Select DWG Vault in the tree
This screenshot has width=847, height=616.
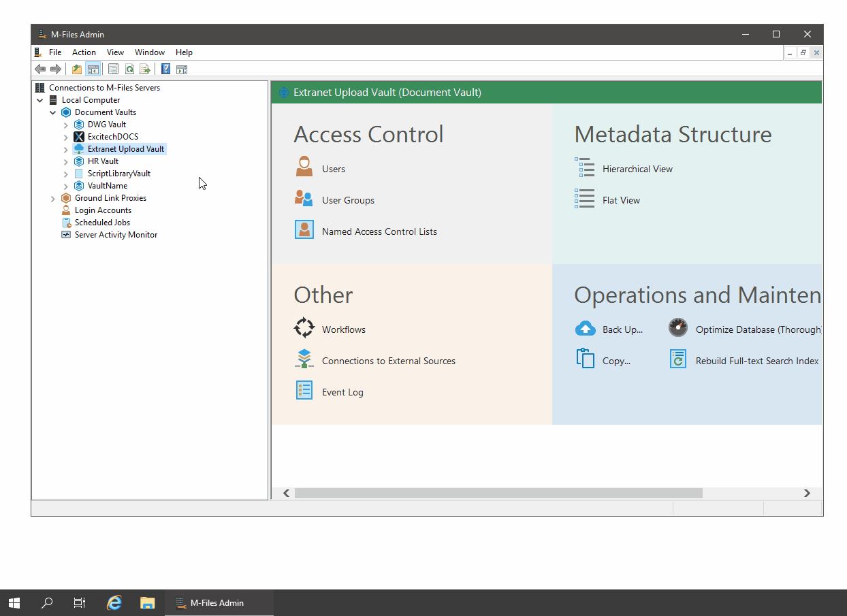coord(107,125)
